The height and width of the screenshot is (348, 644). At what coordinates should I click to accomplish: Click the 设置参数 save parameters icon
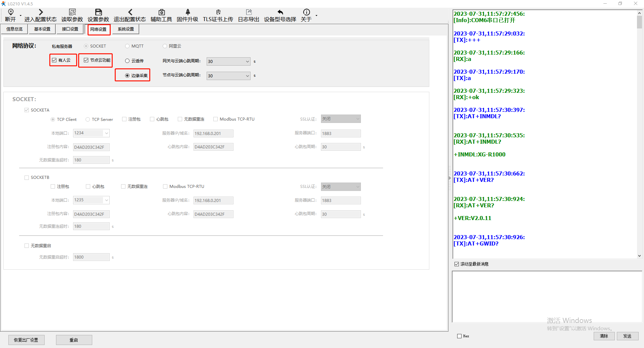pyautogui.click(x=98, y=12)
